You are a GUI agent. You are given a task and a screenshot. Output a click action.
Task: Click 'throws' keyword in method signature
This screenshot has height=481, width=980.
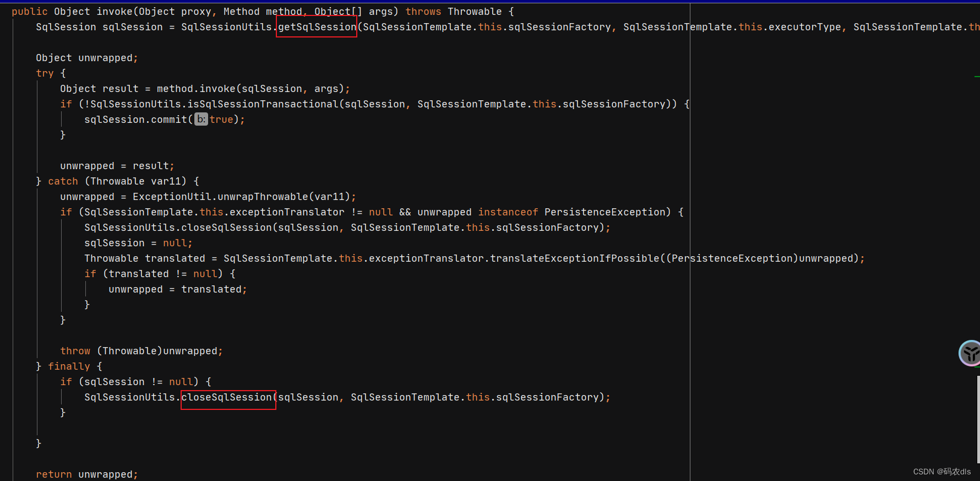coord(423,12)
